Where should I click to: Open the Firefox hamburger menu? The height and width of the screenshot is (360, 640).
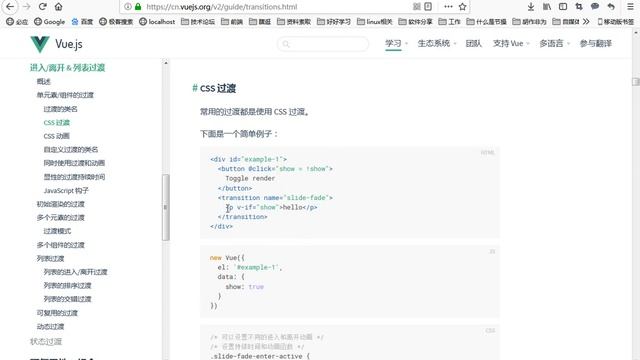(630, 7)
